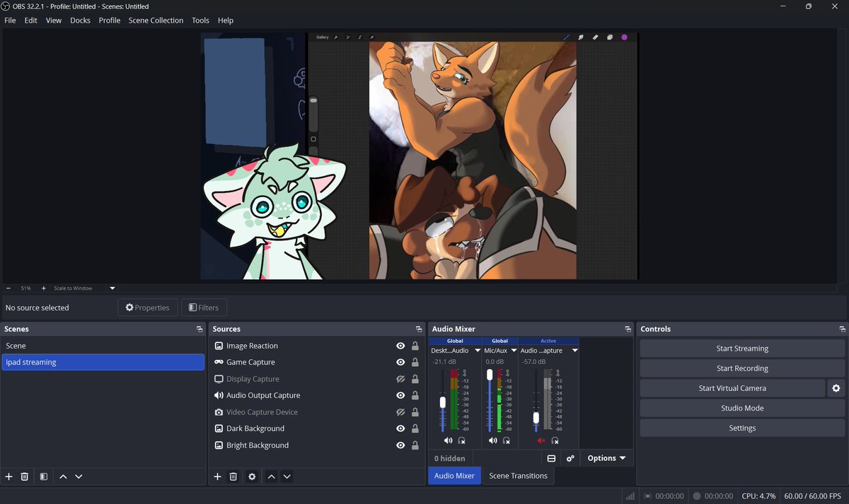Open the Mic/Aux mixer dropdown arrow
849x504 pixels.
514,351
